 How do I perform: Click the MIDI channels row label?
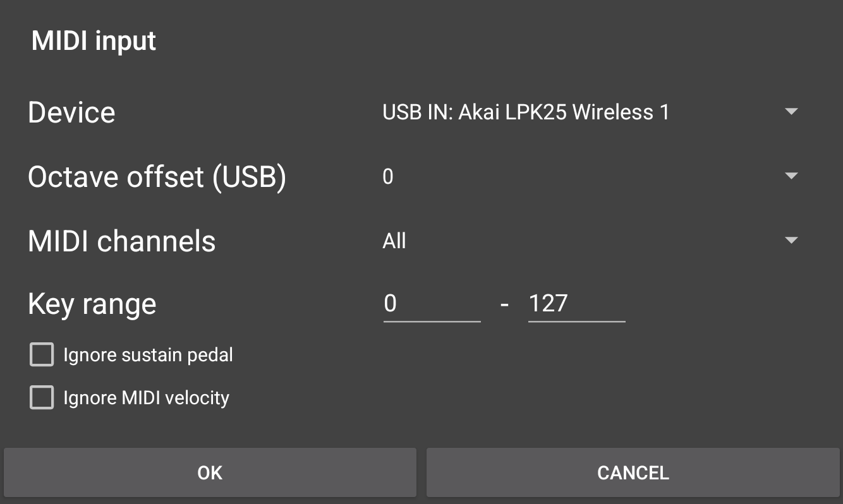(122, 241)
